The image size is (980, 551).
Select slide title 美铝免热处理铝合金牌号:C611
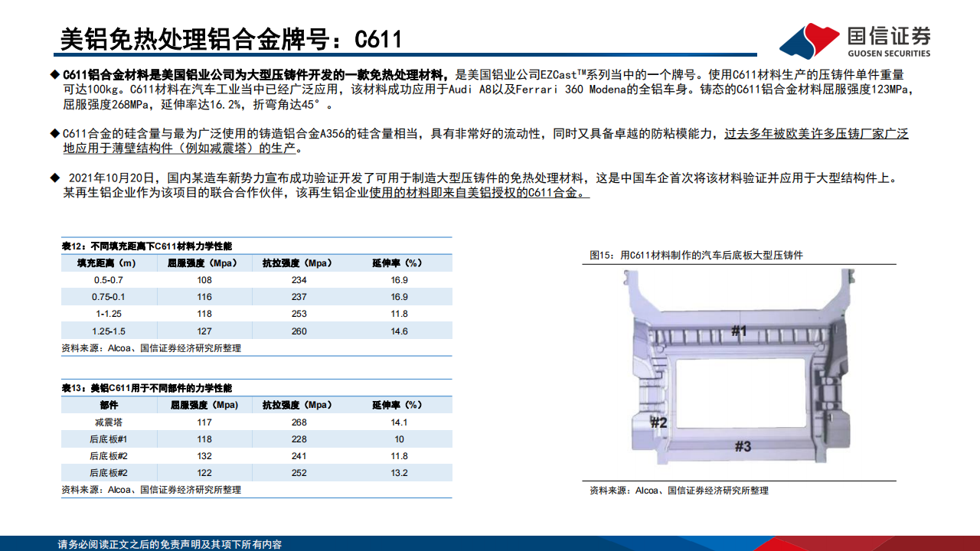click(x=231, y=38)
